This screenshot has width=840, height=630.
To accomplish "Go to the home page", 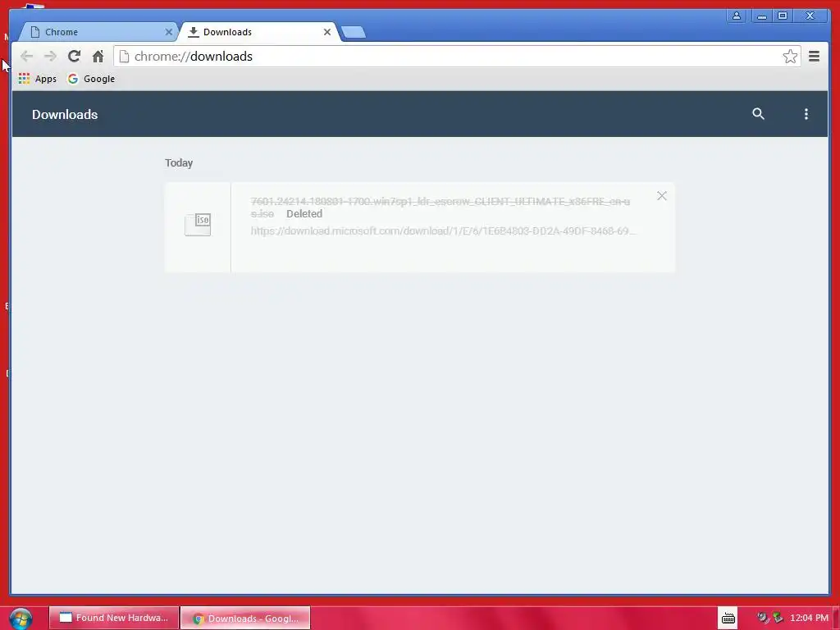I will [98, 56].
